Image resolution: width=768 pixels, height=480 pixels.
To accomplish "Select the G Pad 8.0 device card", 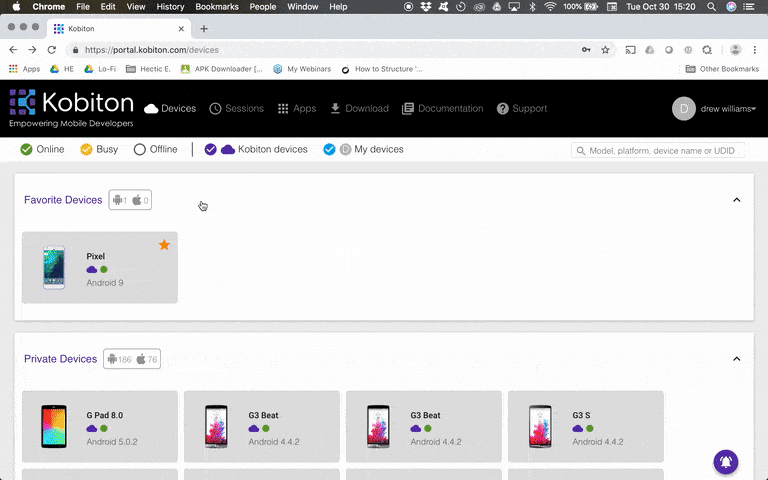I will click(100, 427).
